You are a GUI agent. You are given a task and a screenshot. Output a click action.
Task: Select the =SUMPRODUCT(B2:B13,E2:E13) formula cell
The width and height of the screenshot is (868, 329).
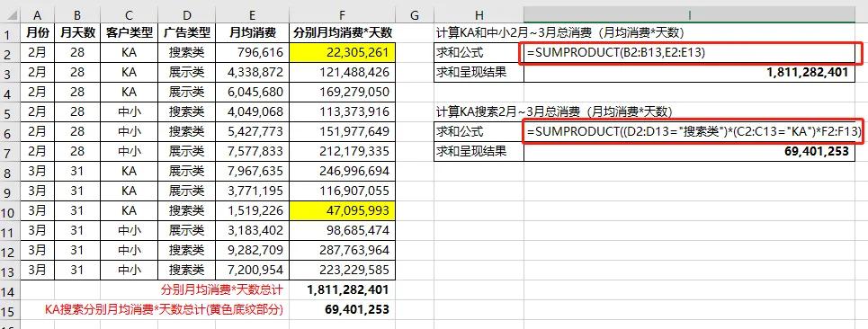[x=689, y=52]
